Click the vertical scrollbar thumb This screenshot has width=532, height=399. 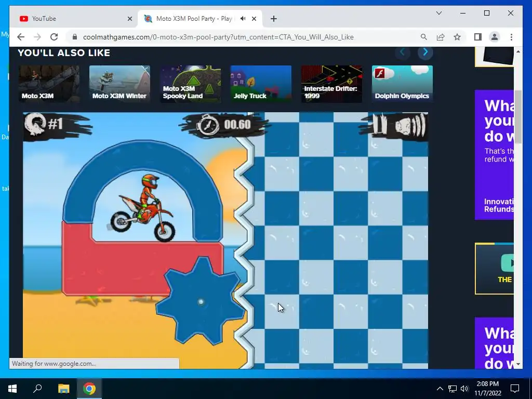coord(518,116)
